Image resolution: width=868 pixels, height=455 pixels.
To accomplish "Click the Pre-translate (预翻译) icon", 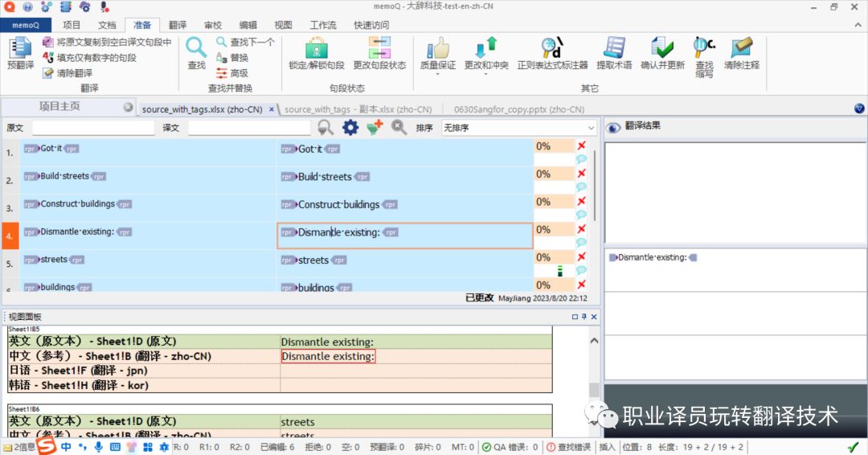I will 20,53.
